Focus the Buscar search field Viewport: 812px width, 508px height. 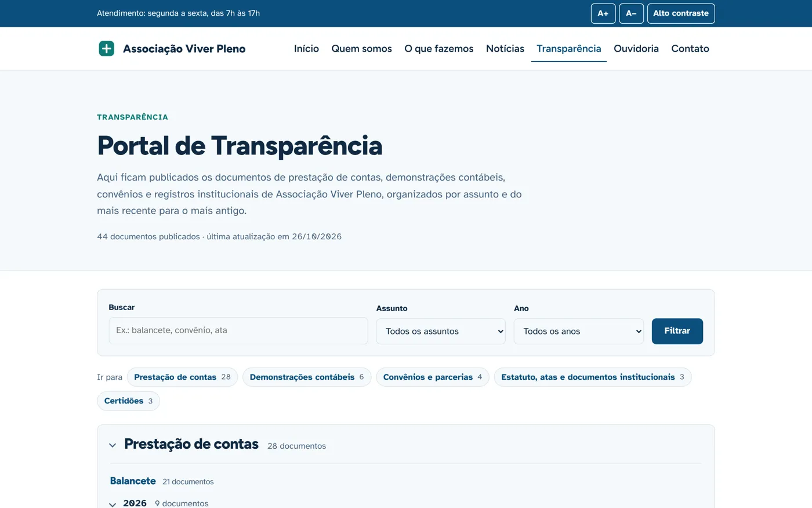[x=238, y=330]
